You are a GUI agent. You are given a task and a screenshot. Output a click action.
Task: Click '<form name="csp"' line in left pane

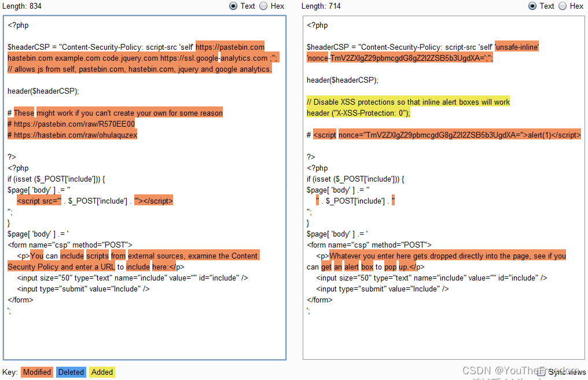coord(70,245)
